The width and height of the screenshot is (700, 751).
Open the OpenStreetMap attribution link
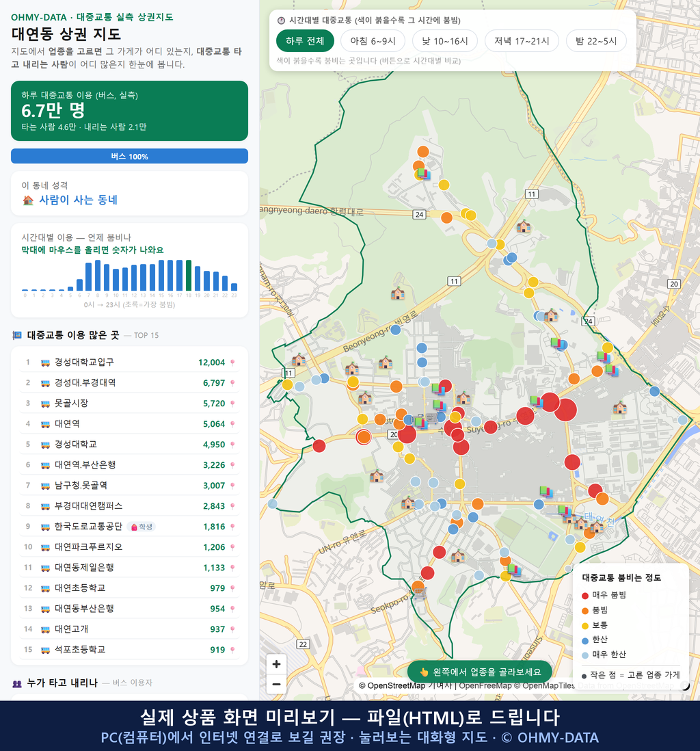[396, 686]
